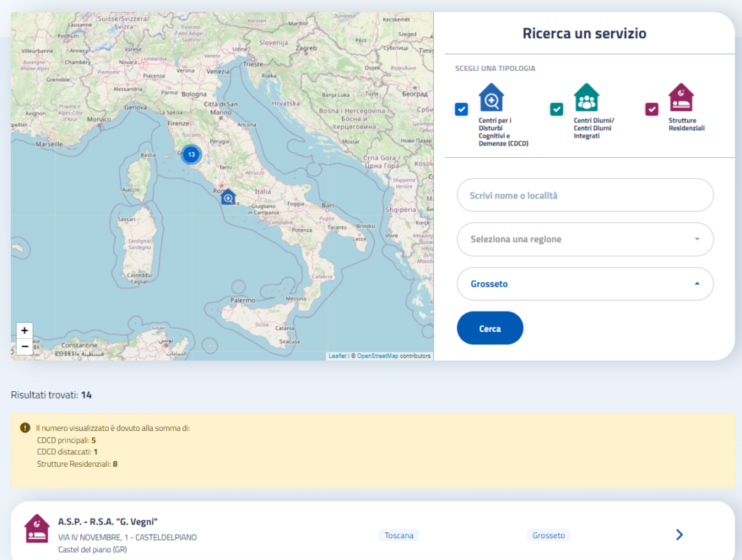The height and width of the screenshot is (560, 742).
Task: Click Palermo label on the map
Action: tap(242, 301)
